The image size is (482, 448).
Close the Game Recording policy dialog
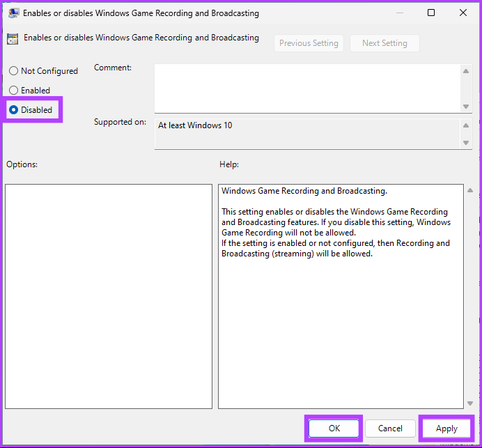point(463,13)
